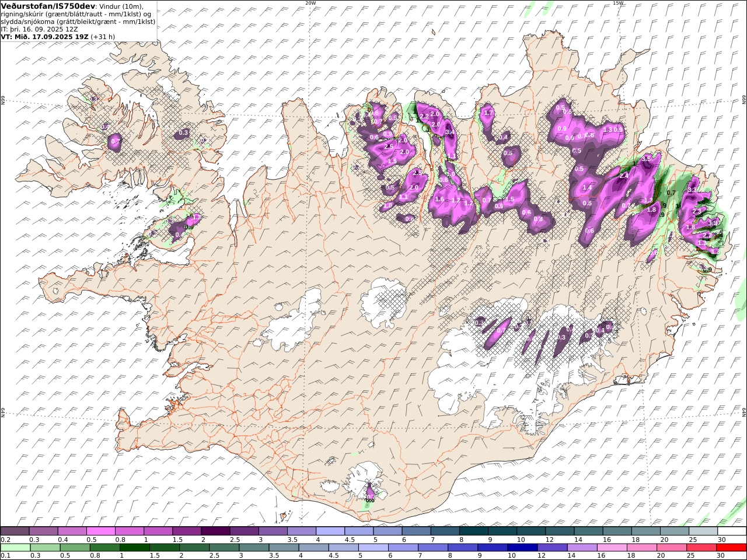Select bottom-row violet swatch between 14 and 16
The height and width of the screenshot is (560, 747).
pos(582,548)
